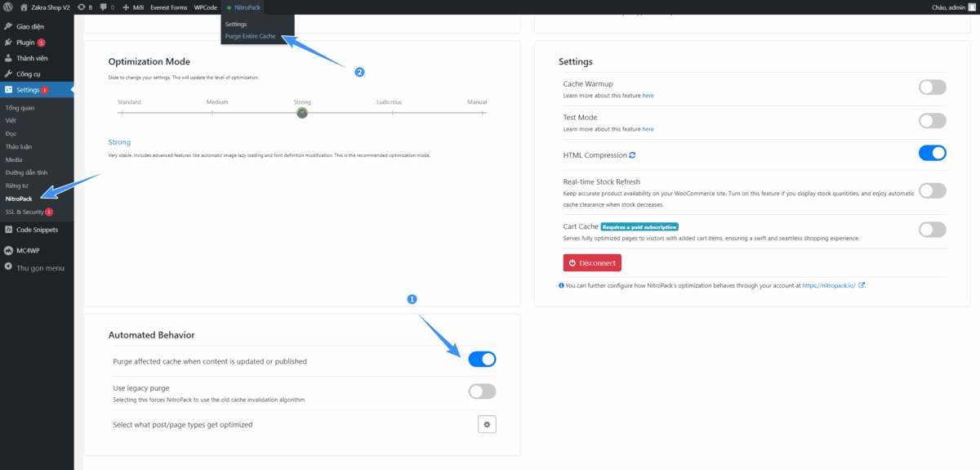Open Đọc settings submenu
This screenshot has height=470, width=980.
(x=11, y=133)
